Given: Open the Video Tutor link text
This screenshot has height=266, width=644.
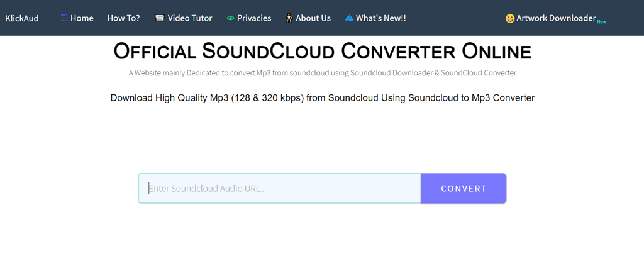Looking at the screenshot, I should point(189,18).
